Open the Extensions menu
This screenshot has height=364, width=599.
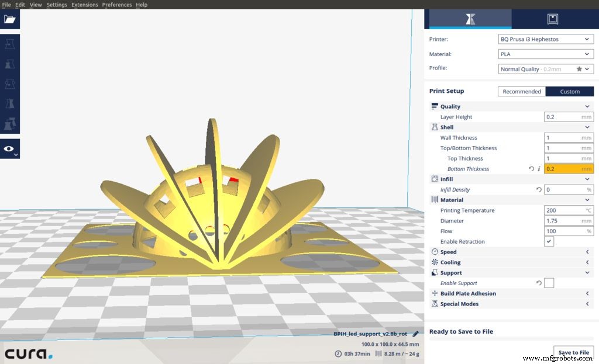pos(85,5)
